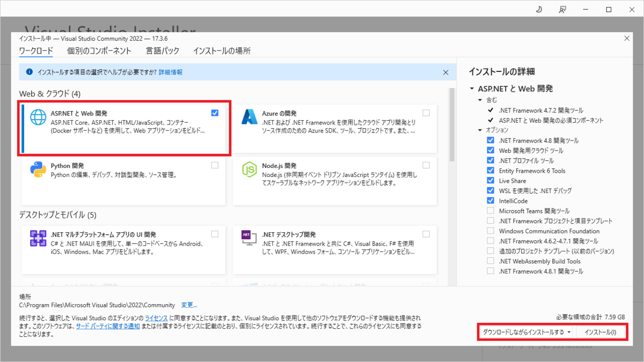
Task: Switch to the インストールの場所 tab
Action: (x=222, y=51)
